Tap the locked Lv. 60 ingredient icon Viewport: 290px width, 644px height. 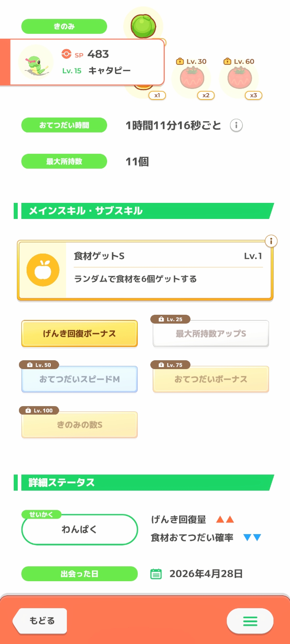click(240, 78)
